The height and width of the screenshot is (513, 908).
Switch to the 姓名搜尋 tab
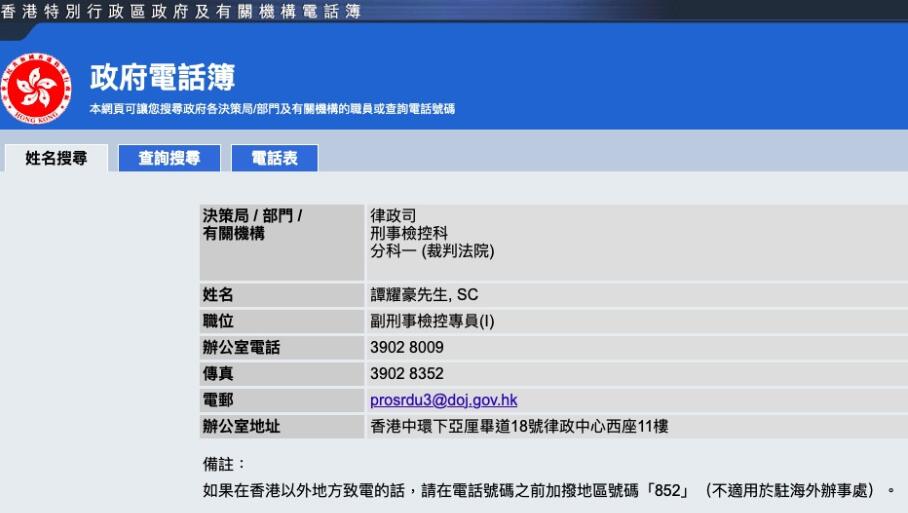tap(56, 158)
